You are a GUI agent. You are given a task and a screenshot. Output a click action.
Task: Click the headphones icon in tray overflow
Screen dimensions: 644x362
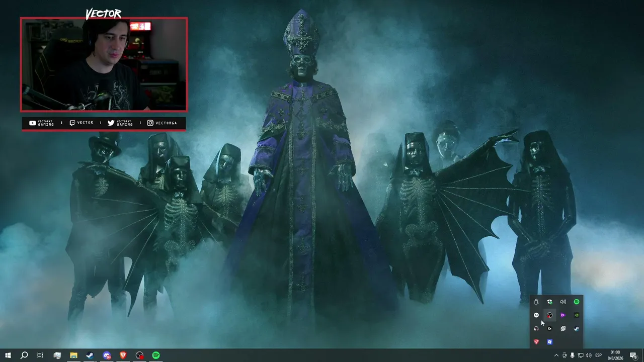coord(536,329)
